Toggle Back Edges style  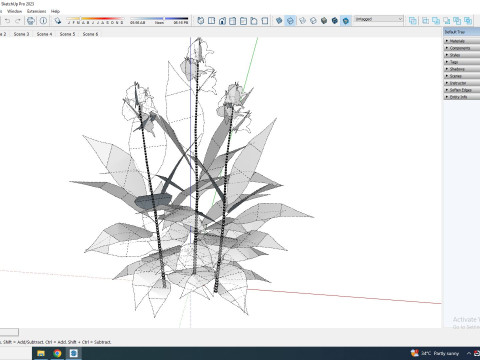point(290,21)
